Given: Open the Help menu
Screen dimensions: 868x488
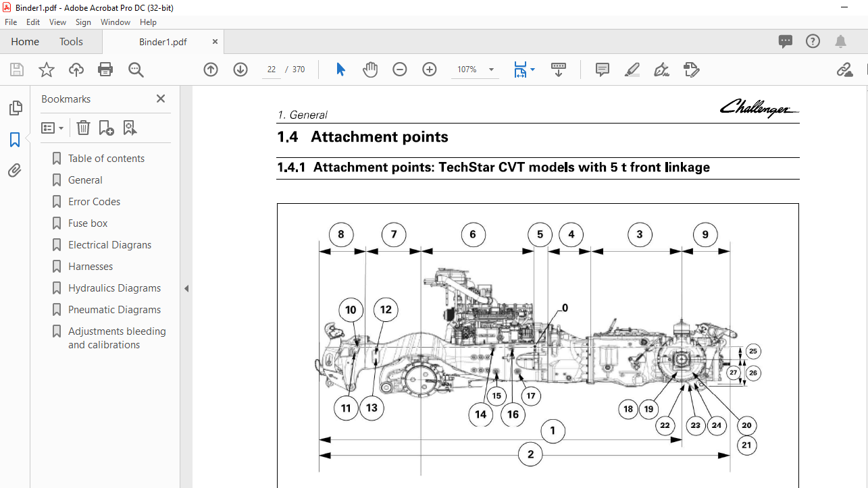Looking at the screenshot, I should (148, 22).
